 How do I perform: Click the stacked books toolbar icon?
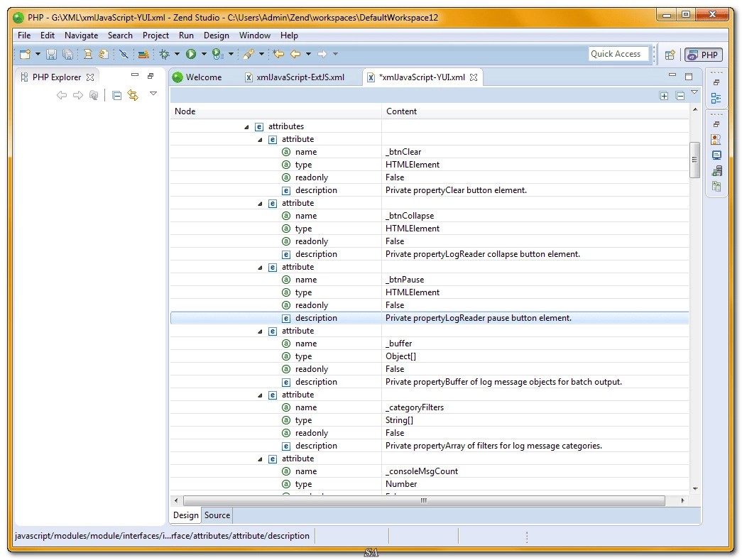pyautogui.click(x=143, y=55)
